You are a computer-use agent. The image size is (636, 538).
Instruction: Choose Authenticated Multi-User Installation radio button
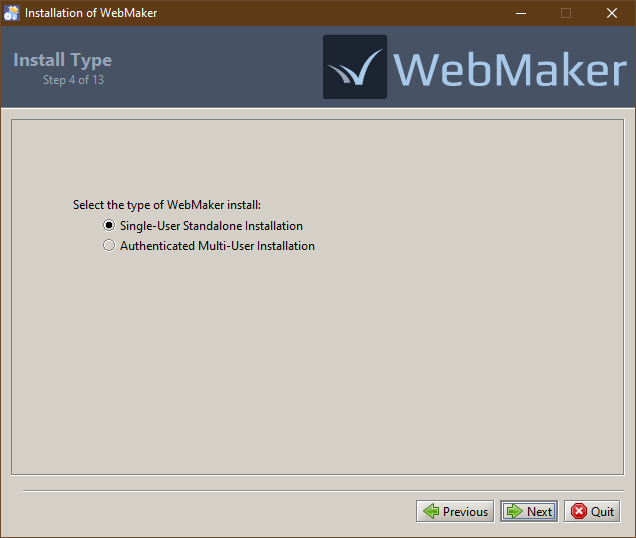click(x=109, y=246)
